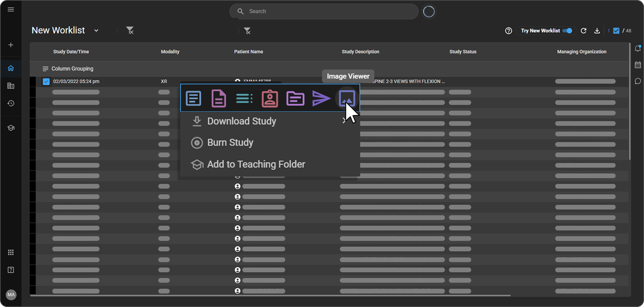
Task: Click the purple send arrow icon
Action: pos(321,98)
